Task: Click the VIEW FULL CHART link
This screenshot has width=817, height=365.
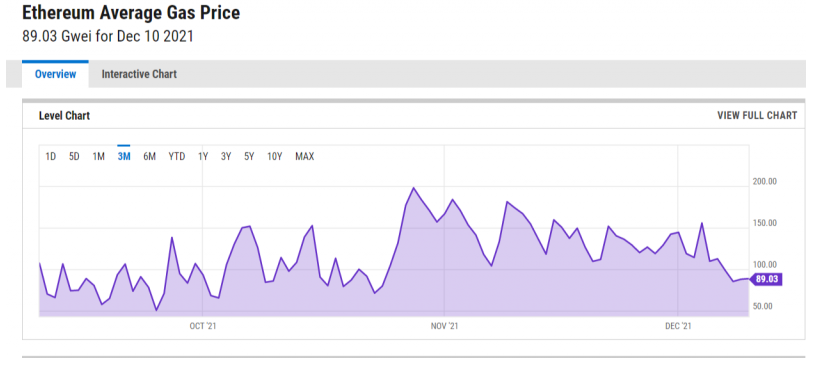Action: (757, 116)
